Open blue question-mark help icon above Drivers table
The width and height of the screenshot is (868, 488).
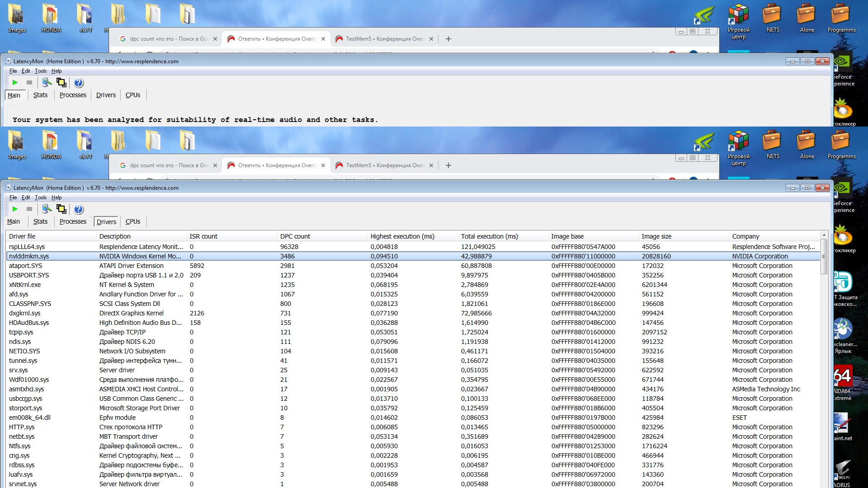point(79,209)
